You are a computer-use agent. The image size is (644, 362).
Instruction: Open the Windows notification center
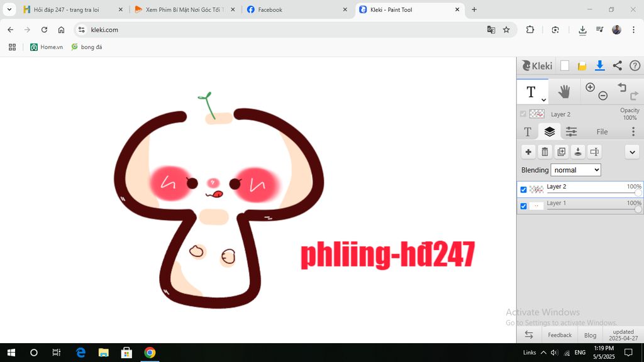(628, 353)
